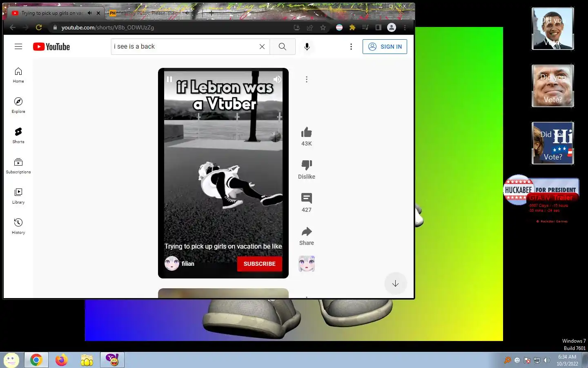Pause the playing Short
Viewport: 588px width, 368px height.
[x=169, y=79]
